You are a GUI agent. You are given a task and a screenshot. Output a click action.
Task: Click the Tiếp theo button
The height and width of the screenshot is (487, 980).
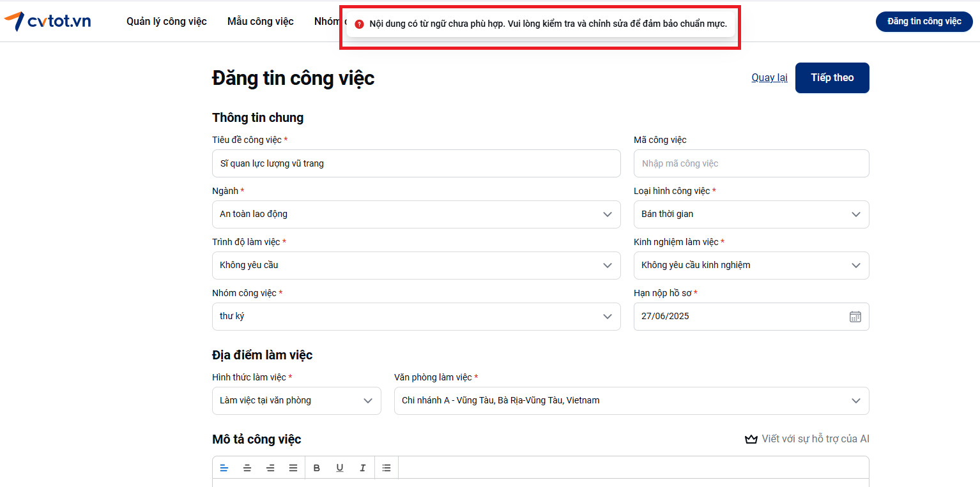(832, 78)
